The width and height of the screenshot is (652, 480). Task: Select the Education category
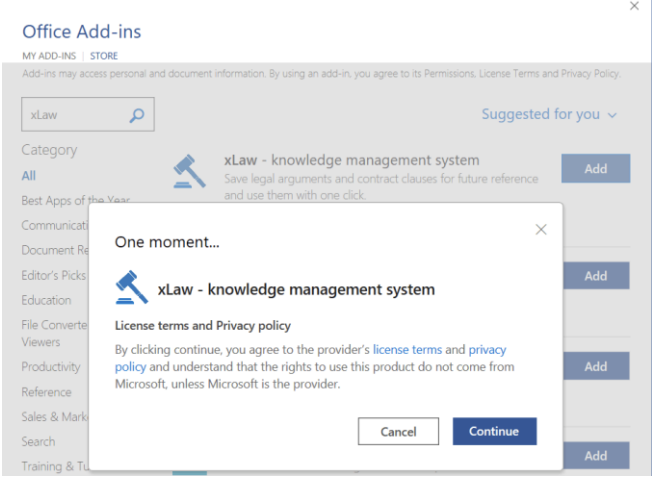pos(46,300)
